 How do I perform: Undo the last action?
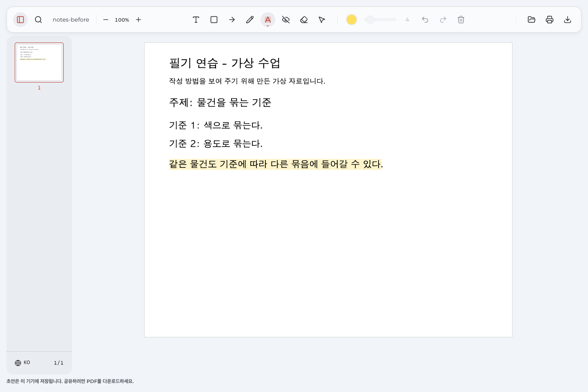(425, 20)
